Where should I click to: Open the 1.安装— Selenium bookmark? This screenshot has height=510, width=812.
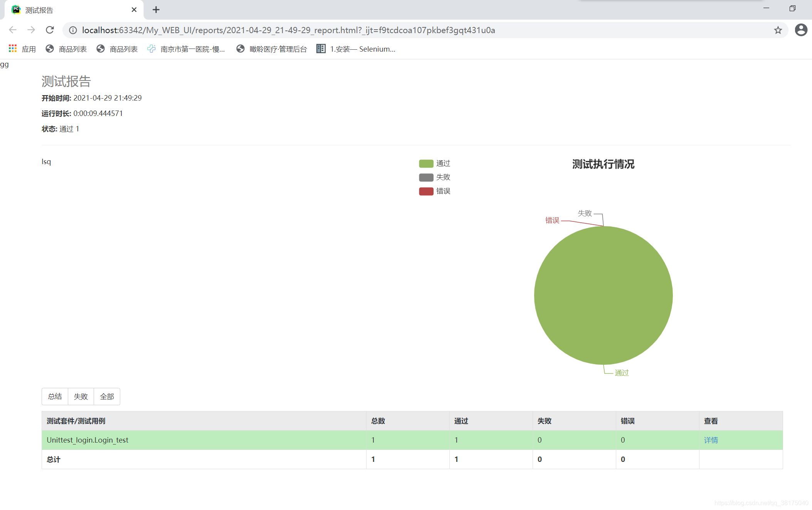click(x=356, y=49)
